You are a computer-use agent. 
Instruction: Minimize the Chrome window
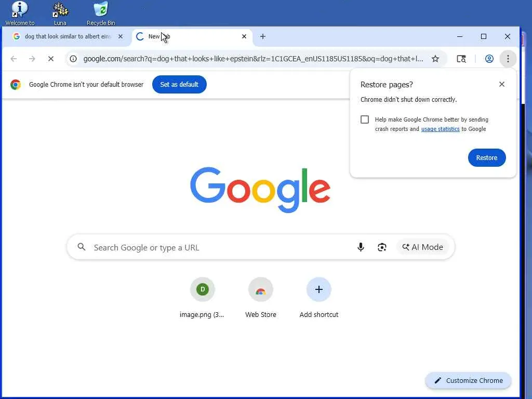pyautogui.click(x=460, y=36)
